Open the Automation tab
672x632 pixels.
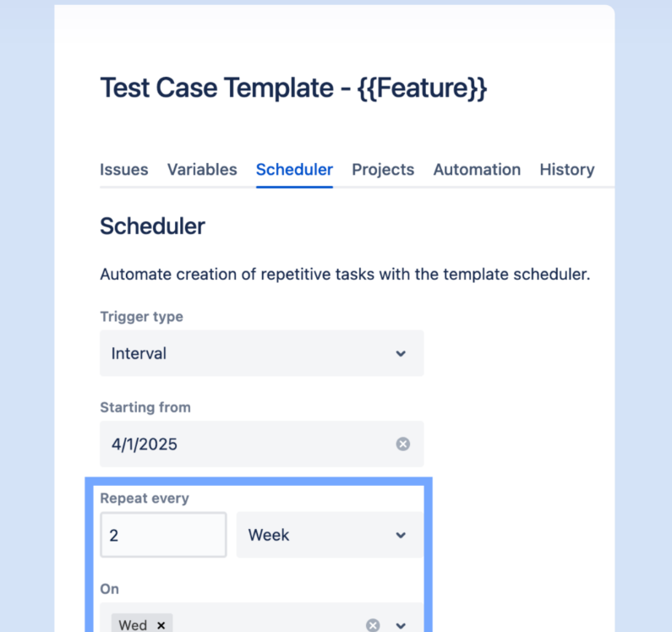pos(477,170)
